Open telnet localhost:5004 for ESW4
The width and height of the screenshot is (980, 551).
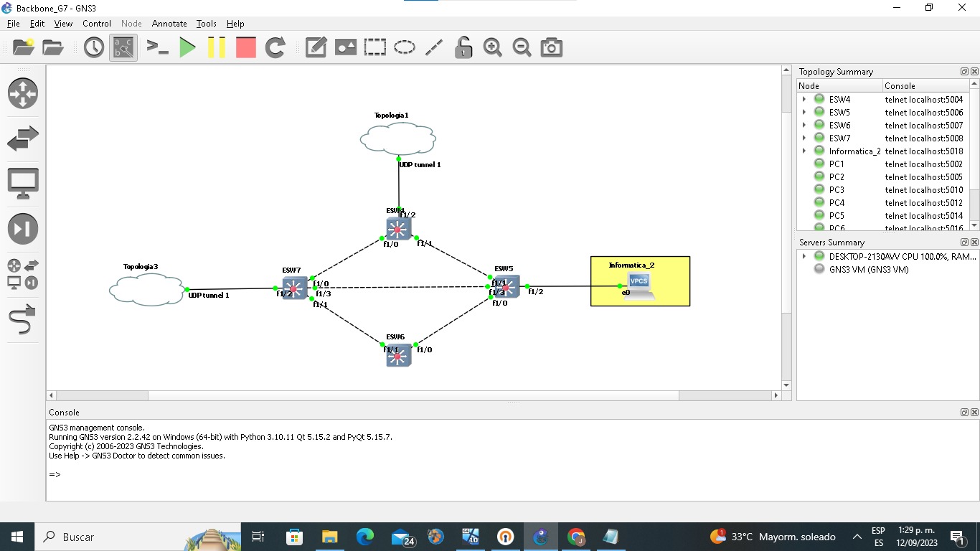[x=923, y=99]
